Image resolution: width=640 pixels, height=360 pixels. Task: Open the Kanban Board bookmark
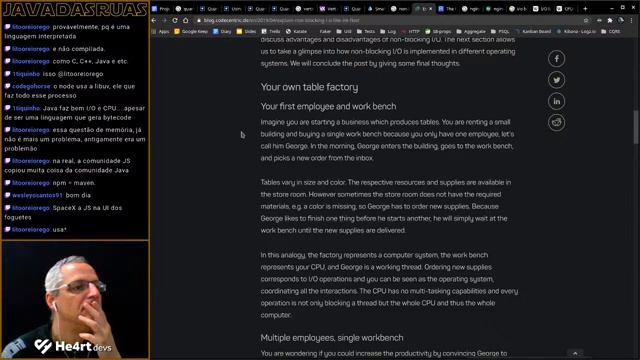533,31
